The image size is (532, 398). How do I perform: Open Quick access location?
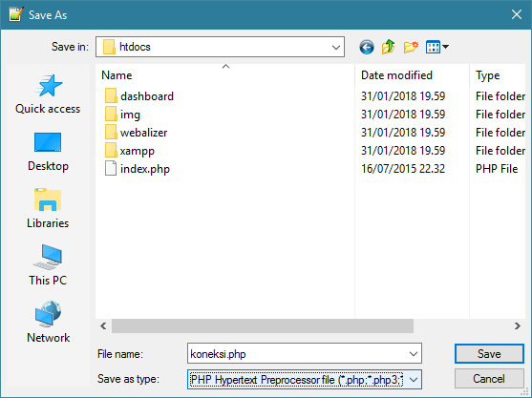point(48,94)
